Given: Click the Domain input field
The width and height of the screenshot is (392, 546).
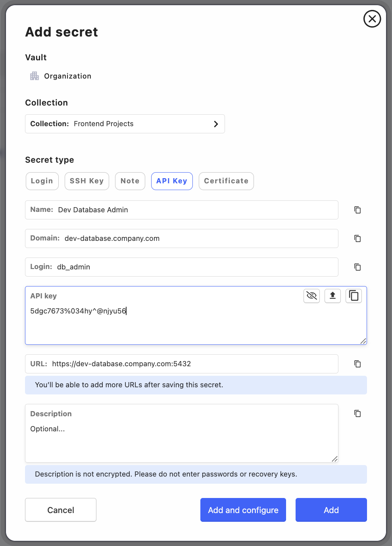Looking at the screenshot, I should pyautogui.click(x=182, y=238).
